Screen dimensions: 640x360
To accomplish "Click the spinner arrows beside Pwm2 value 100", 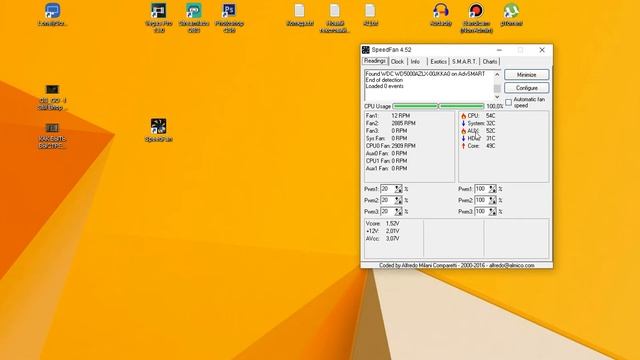I will pyautogui.click(x=493, y=200).
